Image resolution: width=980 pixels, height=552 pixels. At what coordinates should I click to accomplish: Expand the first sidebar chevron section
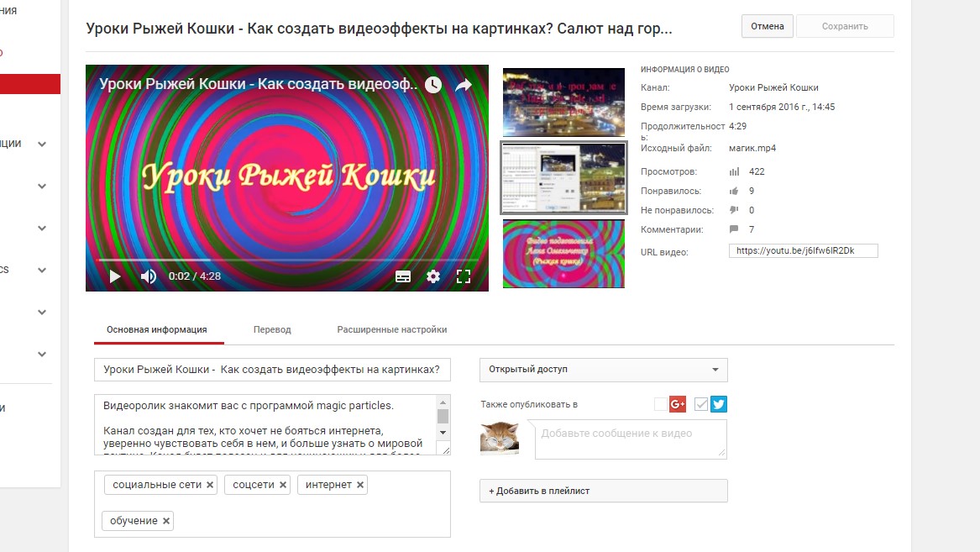pos(42,144)
